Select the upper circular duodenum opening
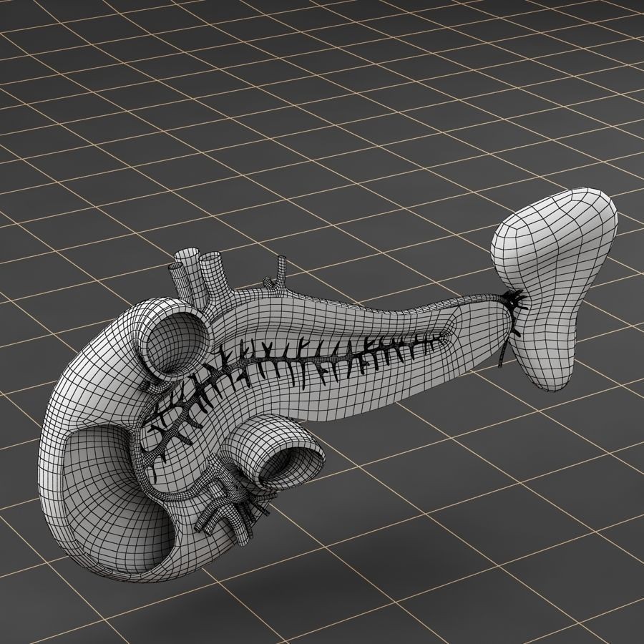This screenshot has width=644, height=644. [177, 343]
